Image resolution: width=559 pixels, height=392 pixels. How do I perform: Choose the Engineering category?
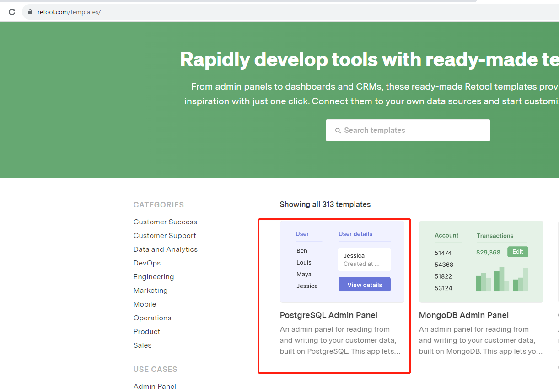coord(154,277)
